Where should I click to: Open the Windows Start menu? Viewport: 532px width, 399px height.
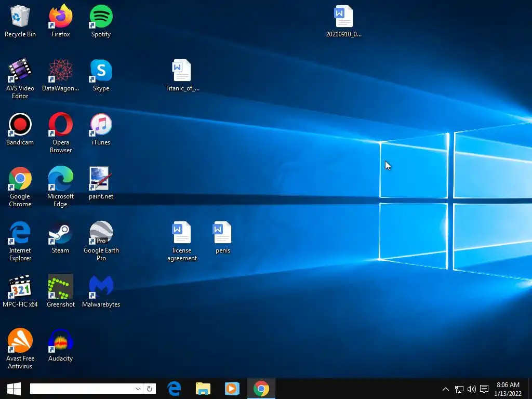click(14, 389)
